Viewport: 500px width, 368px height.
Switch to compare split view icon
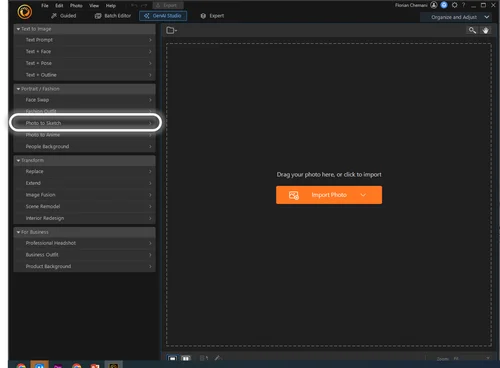[x=186, y=358]
